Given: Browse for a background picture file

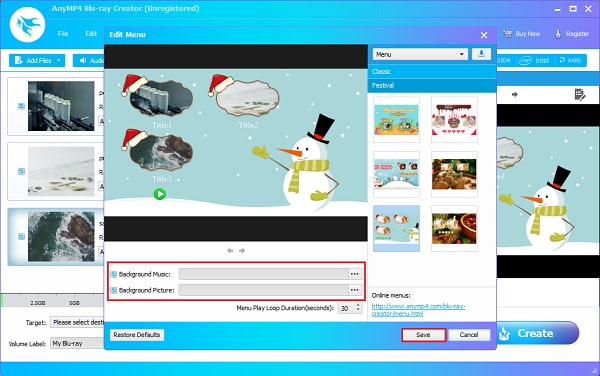Looking at the screenshot, I should pos(355,290).
